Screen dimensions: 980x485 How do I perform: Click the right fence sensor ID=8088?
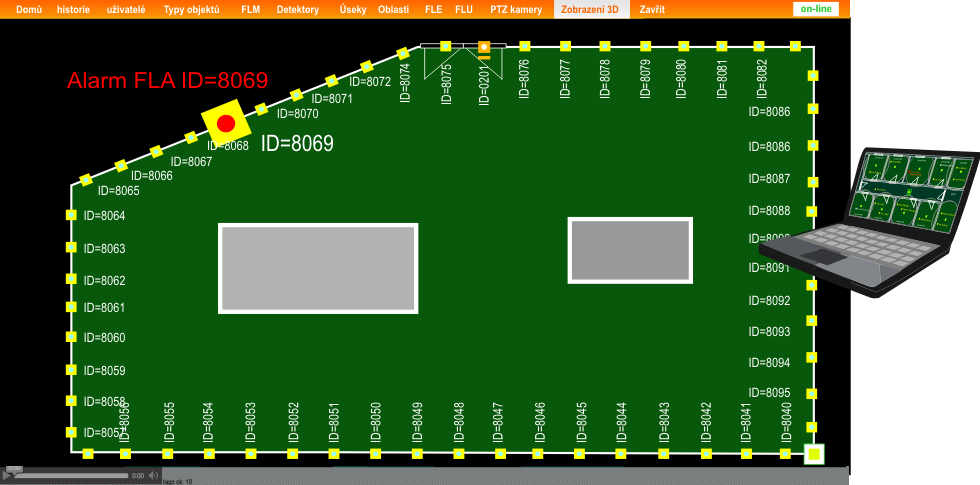coord(811,211)
